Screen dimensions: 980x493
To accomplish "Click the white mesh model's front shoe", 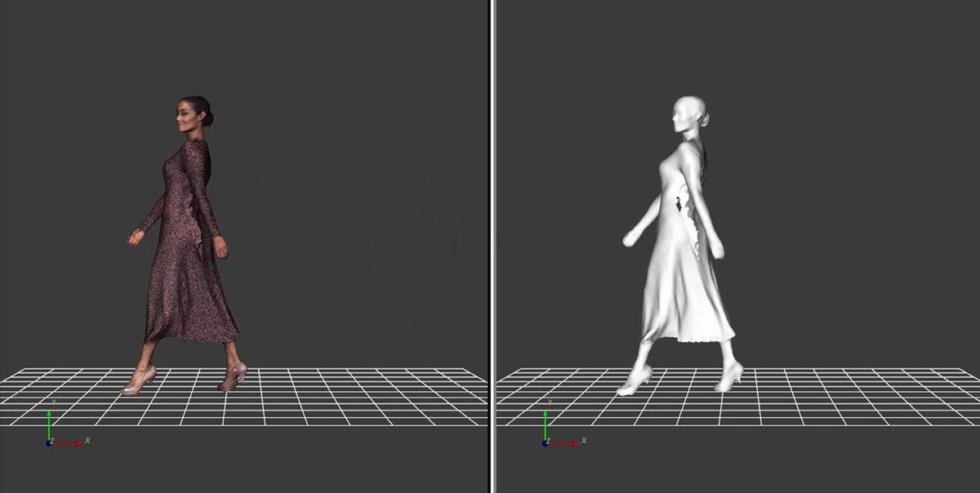I will point(633,383).
